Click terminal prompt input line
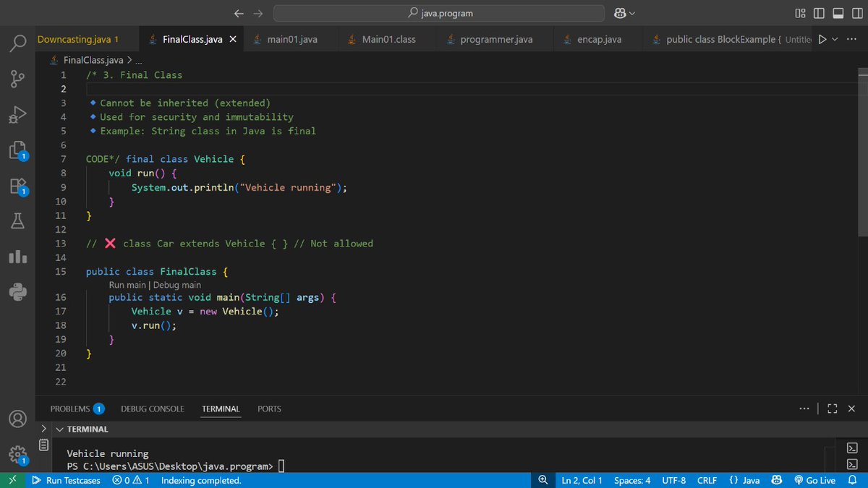The height and width of the screenshot is (488, 868). [x=176, y=466]
